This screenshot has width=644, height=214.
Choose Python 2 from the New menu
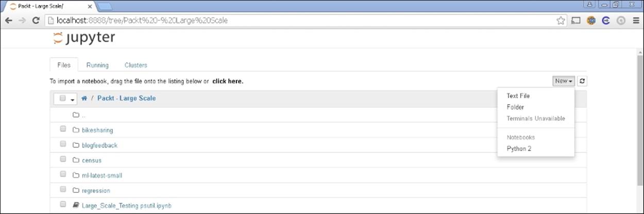pyautogui.click(x=519, y=149)
